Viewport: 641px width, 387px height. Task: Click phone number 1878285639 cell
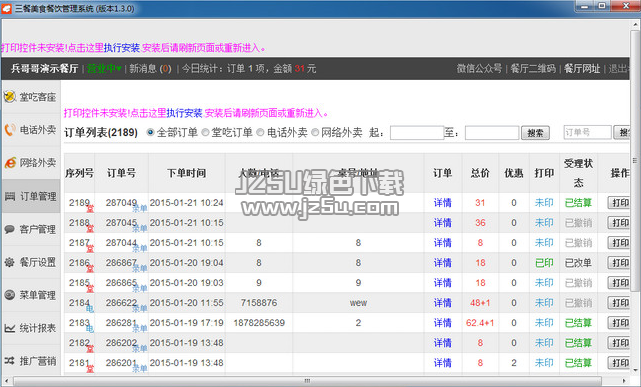(x=259, y=323)
